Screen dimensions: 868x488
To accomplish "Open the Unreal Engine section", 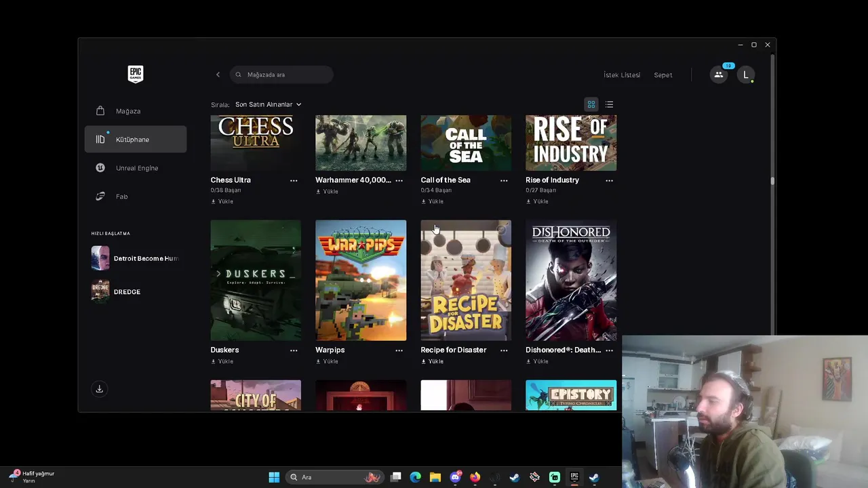I will click(136, 168).
